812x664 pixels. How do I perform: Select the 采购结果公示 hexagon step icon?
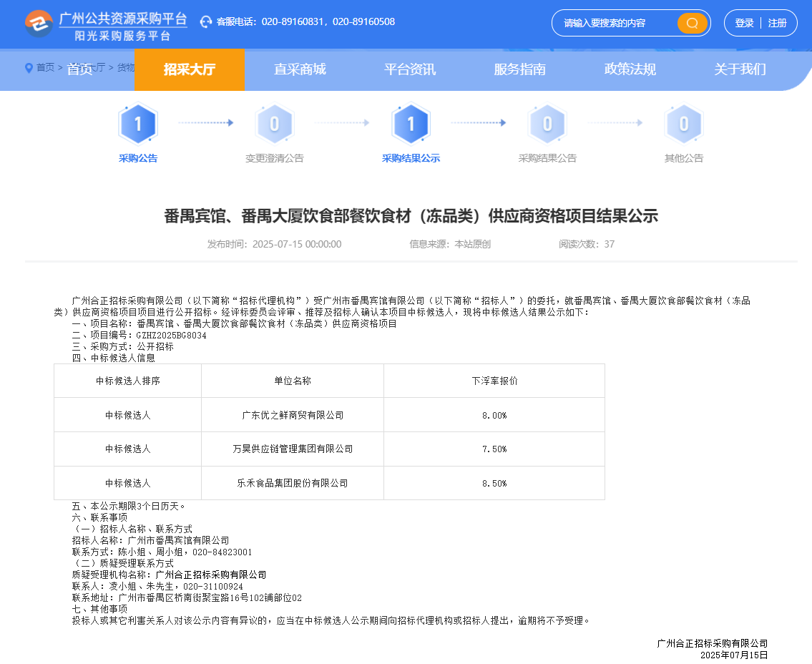pyautogui.click(x=411, y=125)
